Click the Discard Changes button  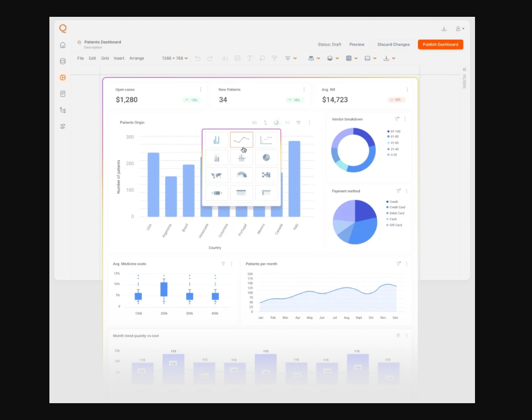coord(394,44)
